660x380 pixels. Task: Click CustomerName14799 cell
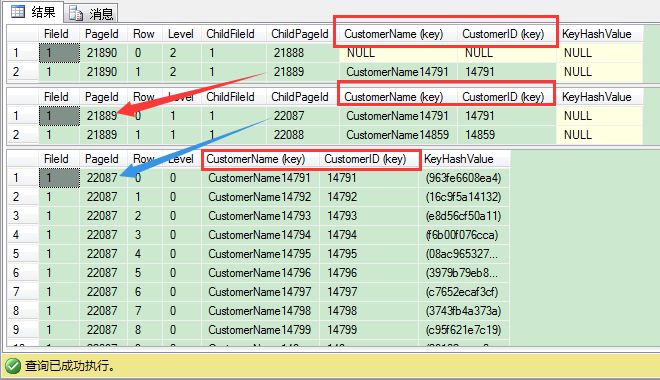pyautogui.click(x=260, y=330)
